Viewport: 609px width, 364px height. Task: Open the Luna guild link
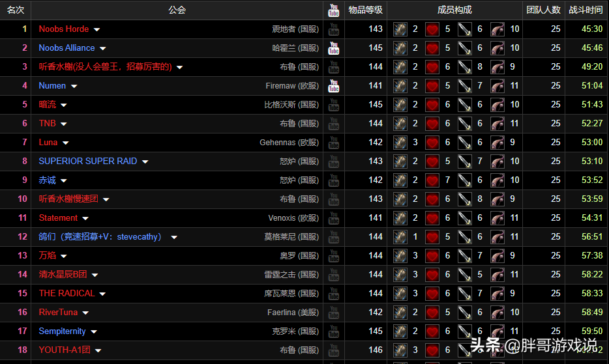tap(48, 143)
